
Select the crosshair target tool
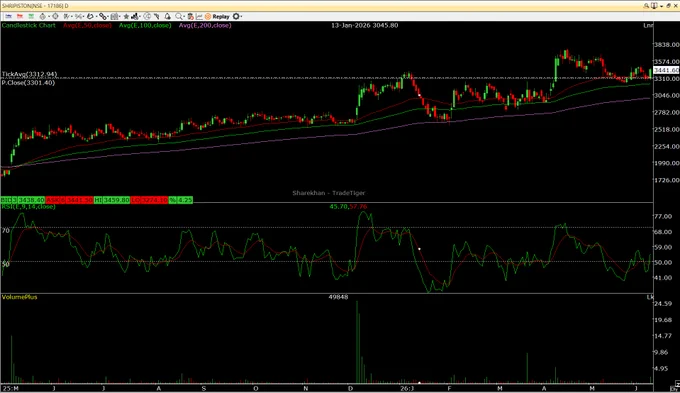pos(56,16)
